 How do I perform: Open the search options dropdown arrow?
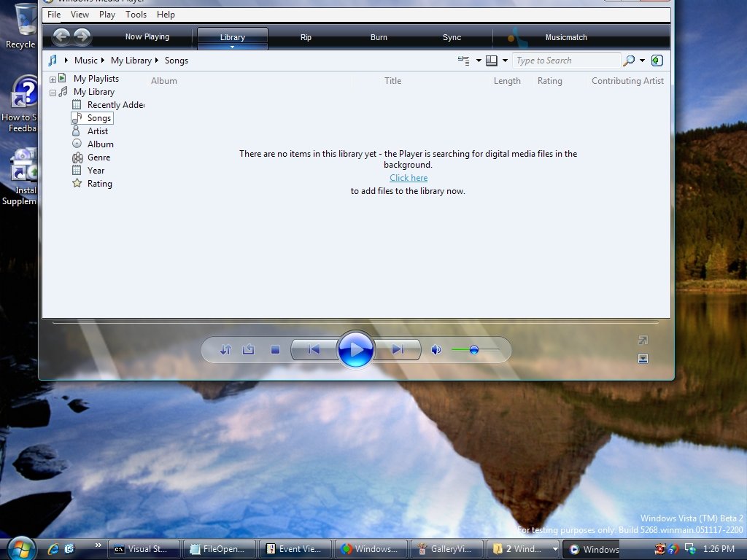pyautogui.click(x=642, y=61)
